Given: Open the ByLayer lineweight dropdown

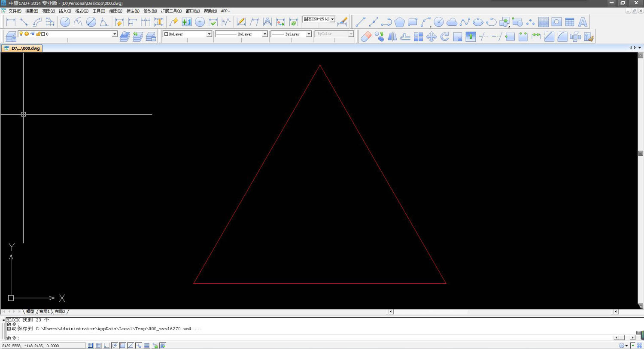Looking at the screenshot, I should (308, 34).
